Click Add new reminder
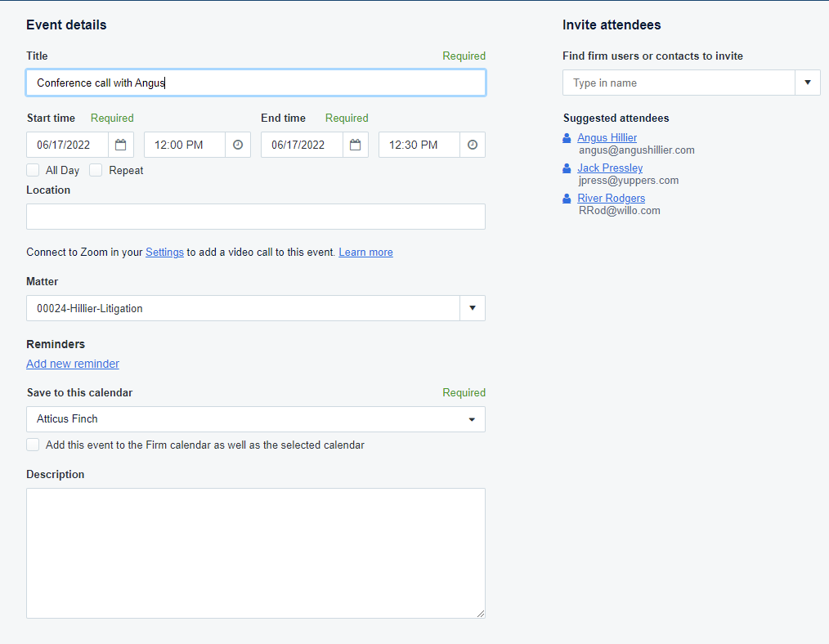 click(73, 364)
